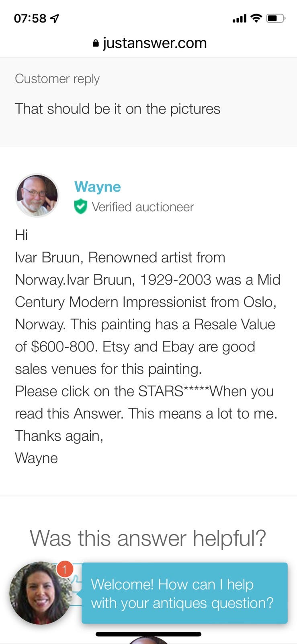
Task: Click the Wayne expert name link
Action: point(97,187)
